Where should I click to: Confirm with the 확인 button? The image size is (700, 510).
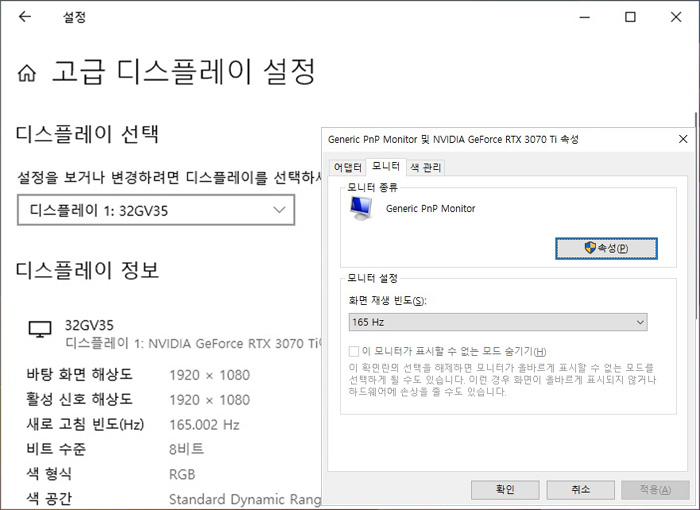coord(505,489)
